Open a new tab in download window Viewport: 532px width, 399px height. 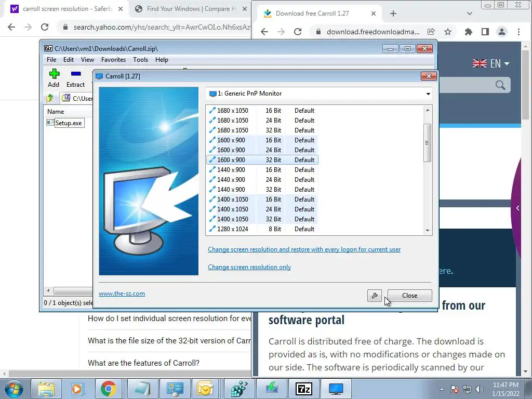click(x=393, y=14)
